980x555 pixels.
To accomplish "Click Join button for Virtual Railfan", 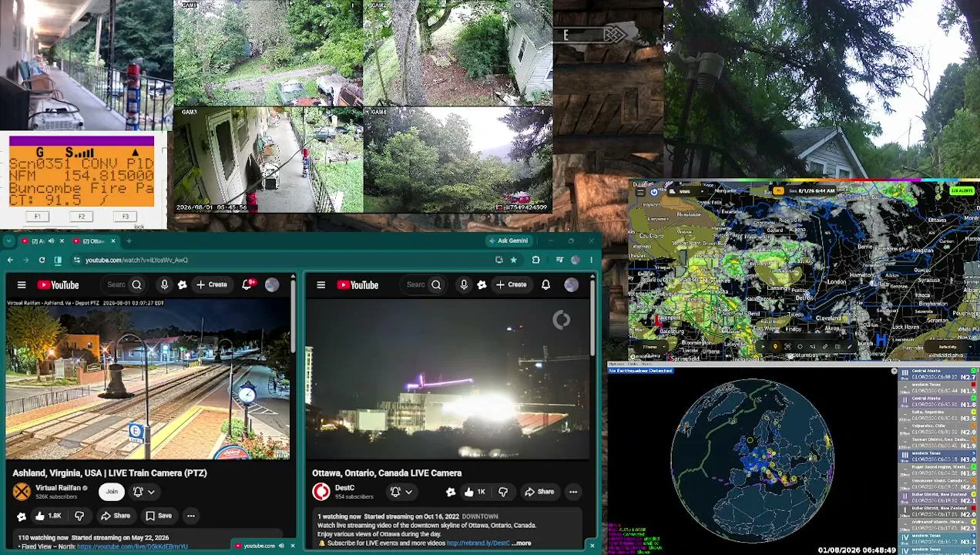I will click(x=112, y=491).
